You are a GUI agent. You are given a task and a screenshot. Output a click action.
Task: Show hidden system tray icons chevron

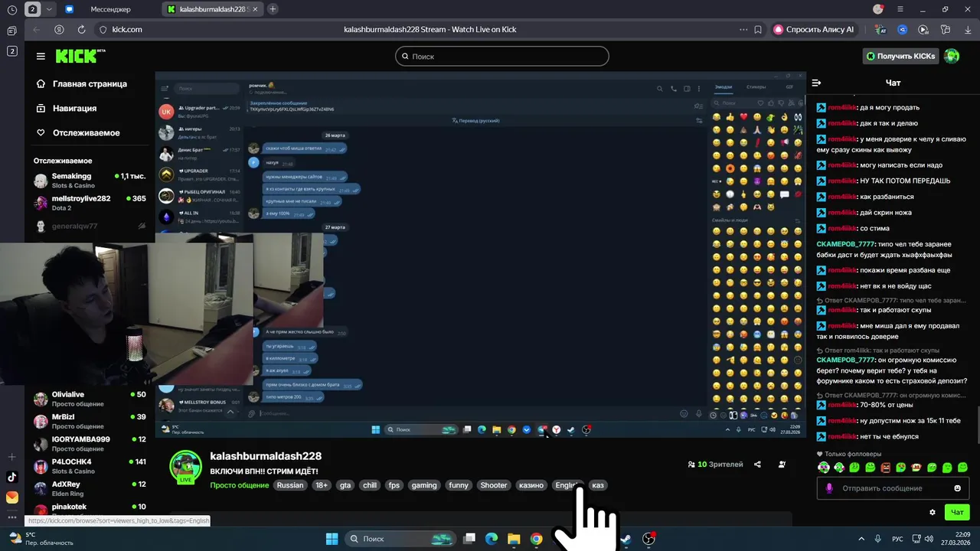[x=861, y=539]
